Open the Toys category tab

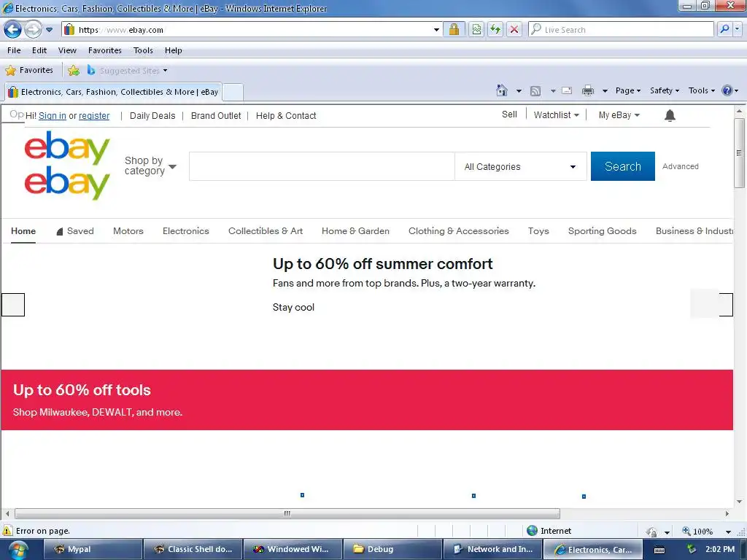tap(538, 231)
